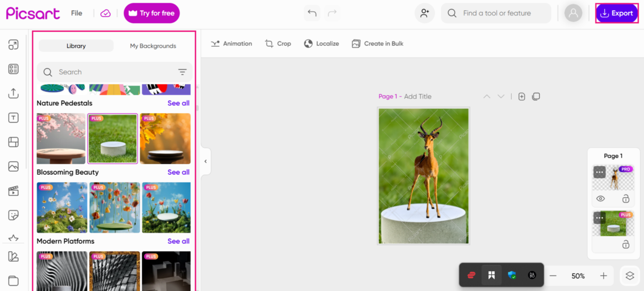Open options menu for the deer layer
The height and width of the screenshot is (291, 644).
pyautogui.click(x=599, y=172)
